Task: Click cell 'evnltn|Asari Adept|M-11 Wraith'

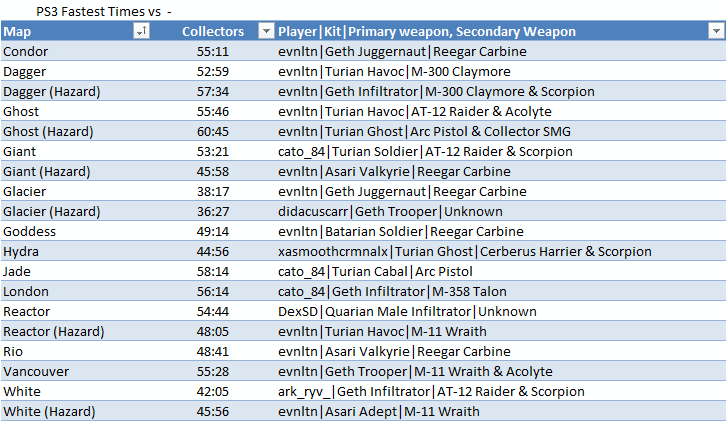Action: (501, 411)
